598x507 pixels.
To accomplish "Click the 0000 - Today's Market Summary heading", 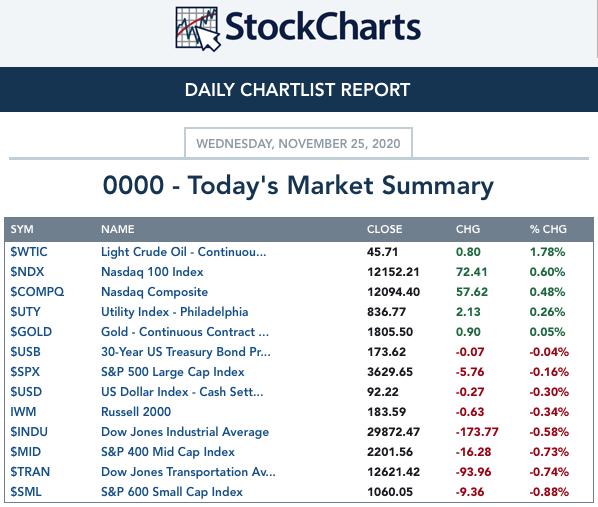I will [x=298, y=186].
